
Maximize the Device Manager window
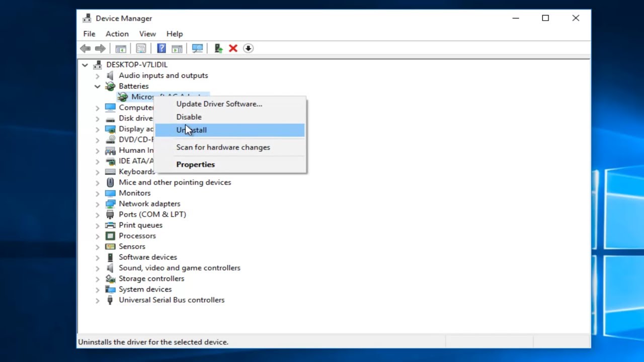pos(545,18)
